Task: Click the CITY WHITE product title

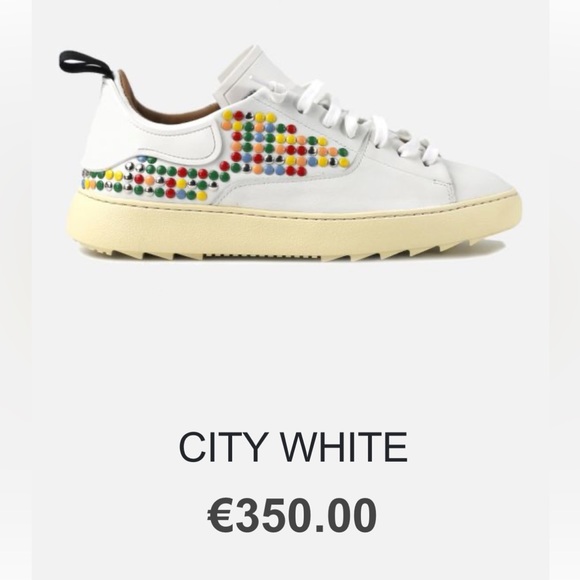Action: coord(293,447)
